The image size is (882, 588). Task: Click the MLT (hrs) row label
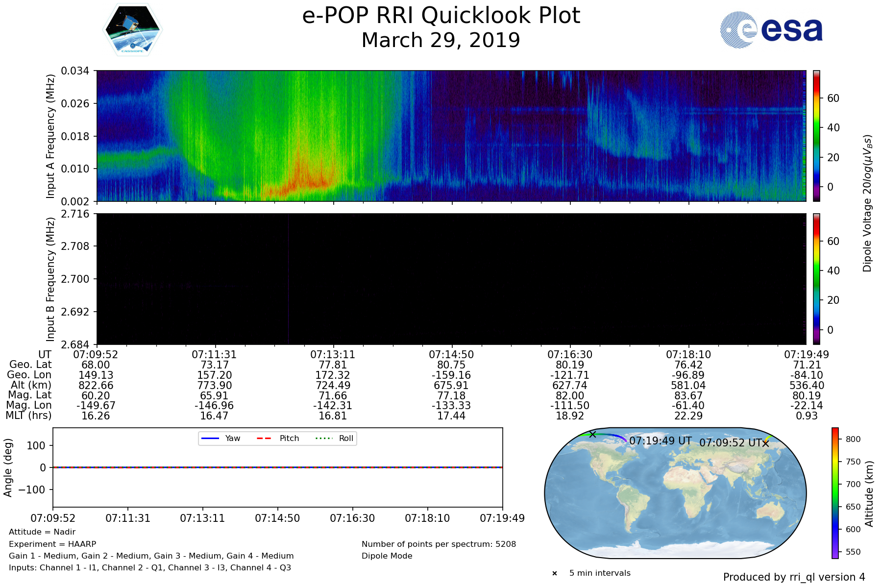[28, 416]
